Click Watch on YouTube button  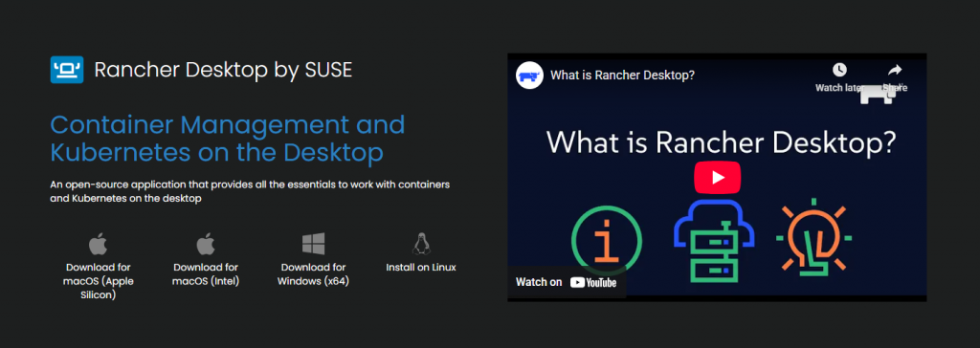click(567, 282)
